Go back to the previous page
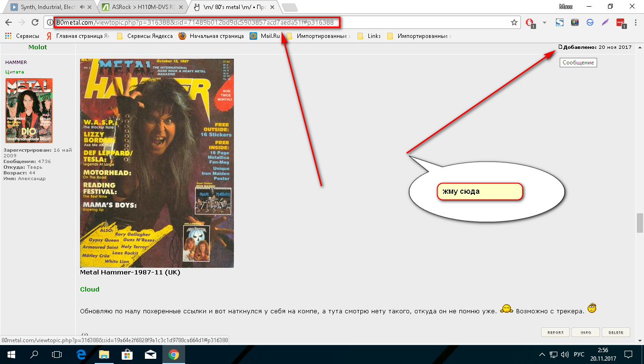Screen dimensions: 644x364 pos(9,22)
